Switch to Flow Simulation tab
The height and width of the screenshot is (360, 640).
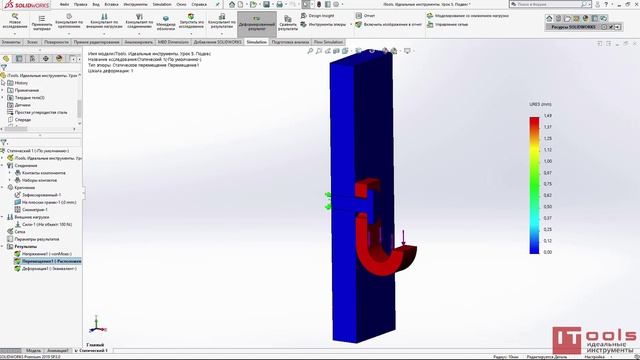tap(328, 42)
